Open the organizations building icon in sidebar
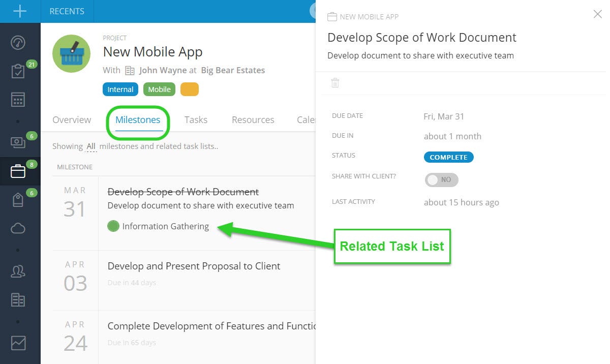Image resolution: width=610 pixels, height=364 pixels. click(18, 300)
